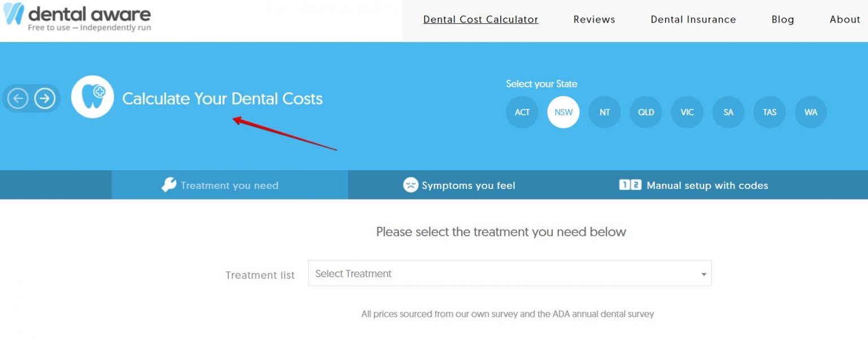Switch to the Manual setup with codes tab
This screenshot has width=868, height=354.
pos(706,185)
